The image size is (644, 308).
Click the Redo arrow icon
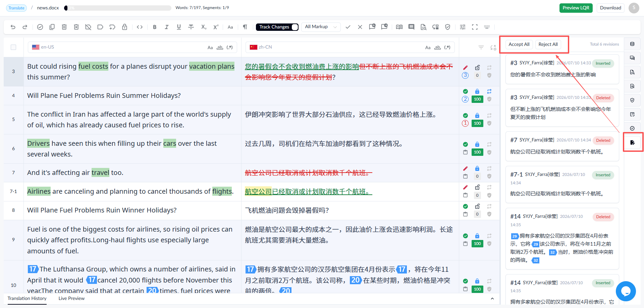25,27
